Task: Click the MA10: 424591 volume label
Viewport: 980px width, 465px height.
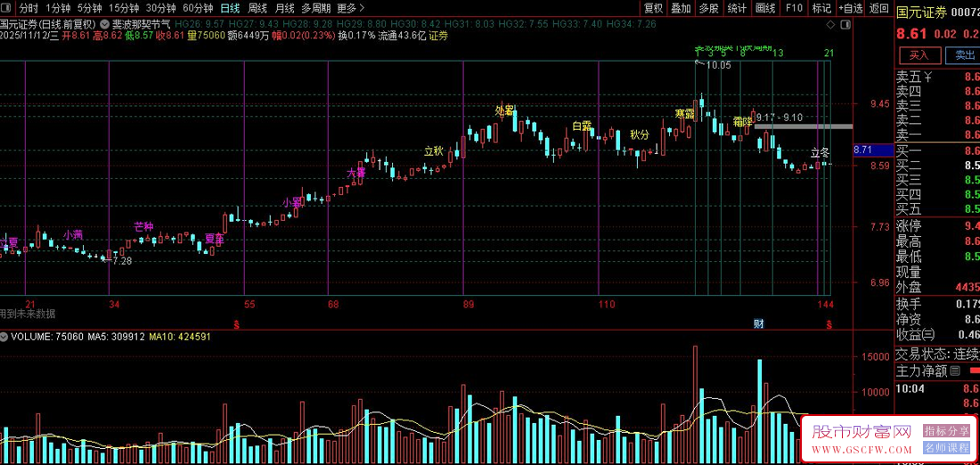Action: tap(180, 337)
